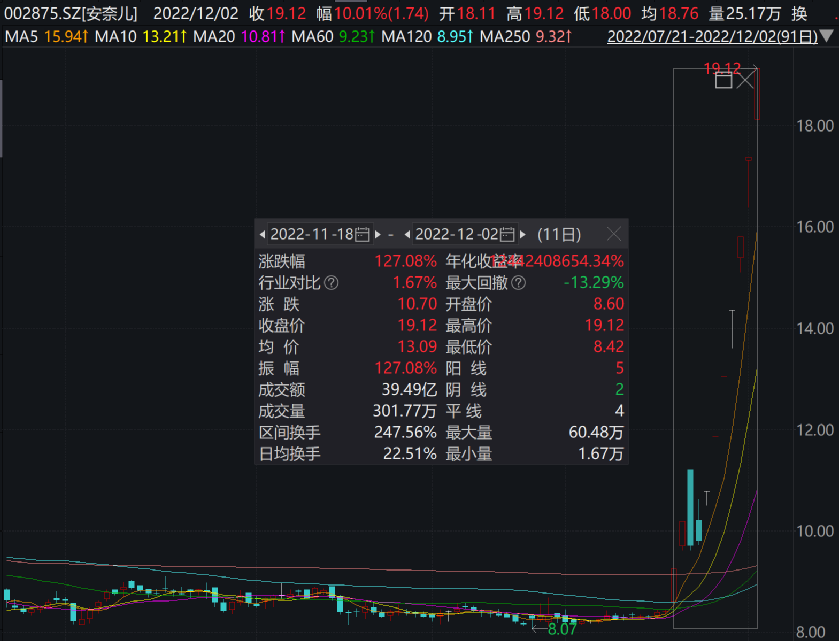
Task: Click the 最大回撤 -13.29% value
Action: (594, 283)
